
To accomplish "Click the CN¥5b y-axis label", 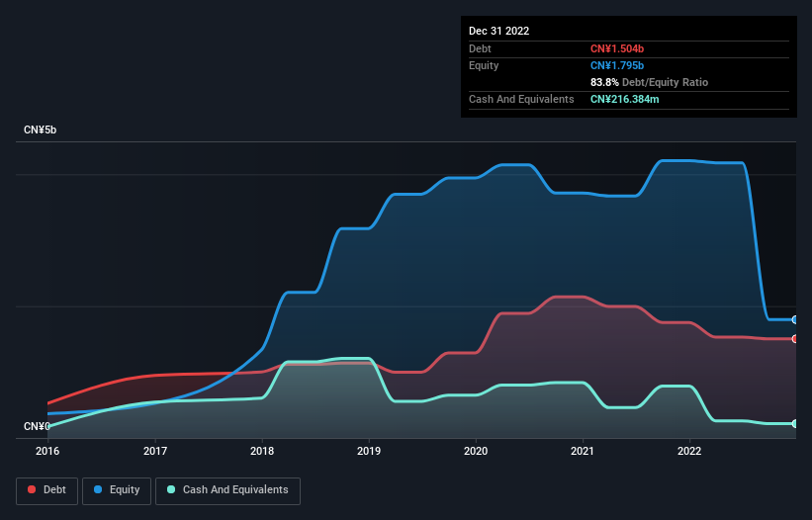I will (x=40, y=130).
